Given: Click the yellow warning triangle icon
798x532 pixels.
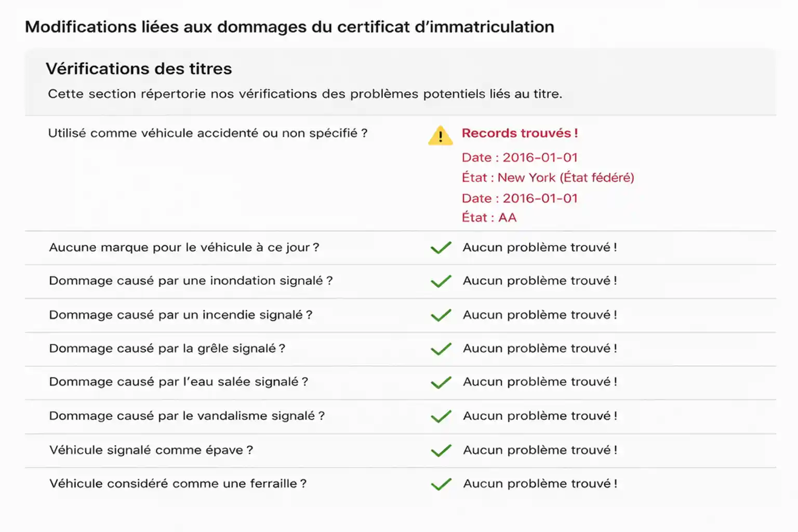Looking at the screenshot, I should pyautogui.click(x=440, y=136).
